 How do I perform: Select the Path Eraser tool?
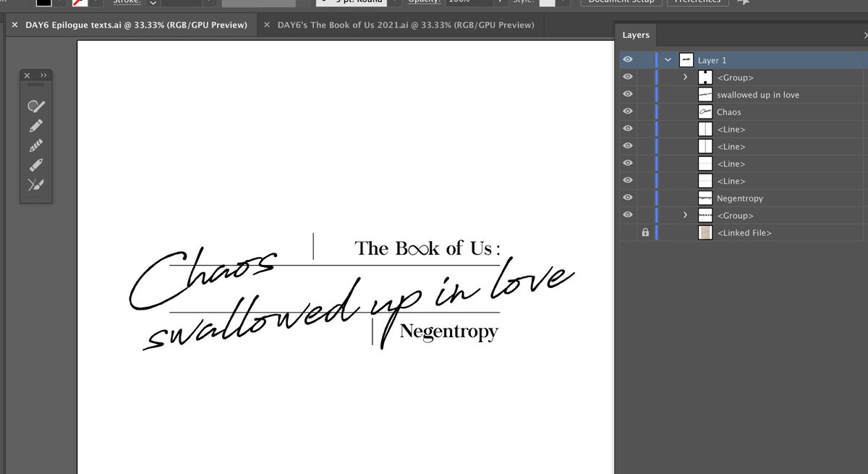point(35,165)
